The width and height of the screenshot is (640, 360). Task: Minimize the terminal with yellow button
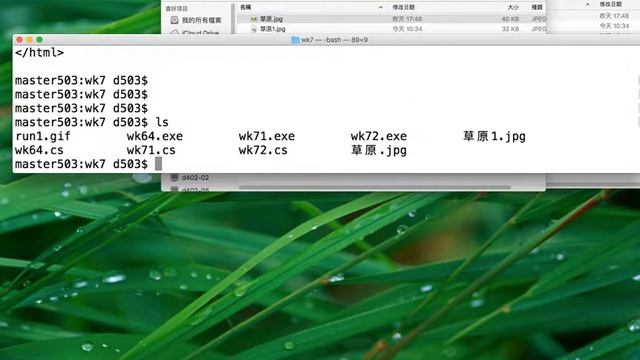[x=29, y=40]
